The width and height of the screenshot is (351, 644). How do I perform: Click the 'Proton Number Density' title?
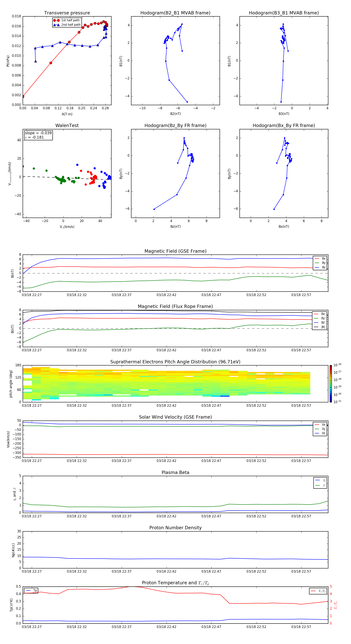pos(175,528)
